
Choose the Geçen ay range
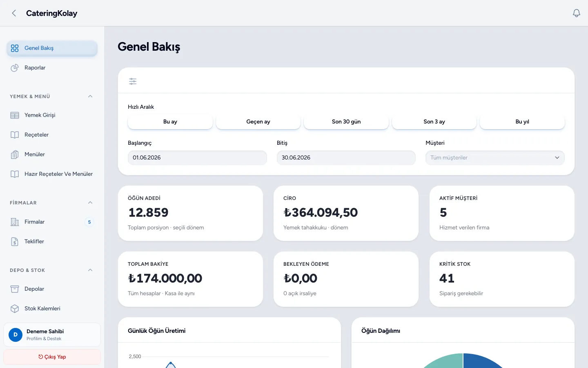click(258, 122)
